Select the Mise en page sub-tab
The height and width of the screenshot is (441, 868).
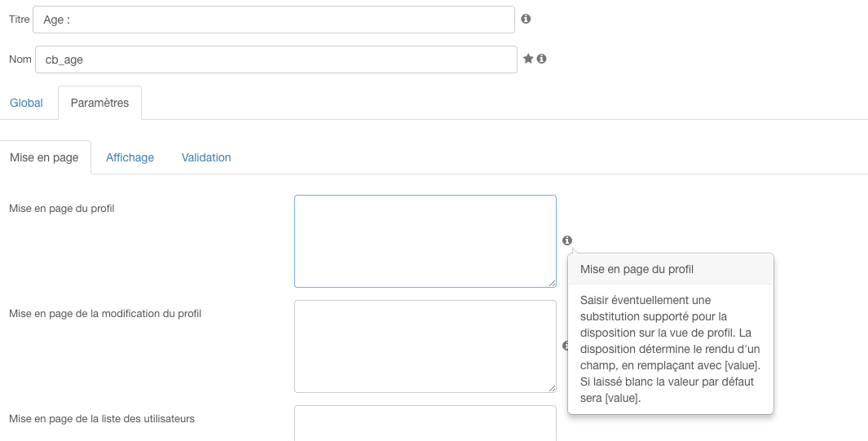coord(44,157)
